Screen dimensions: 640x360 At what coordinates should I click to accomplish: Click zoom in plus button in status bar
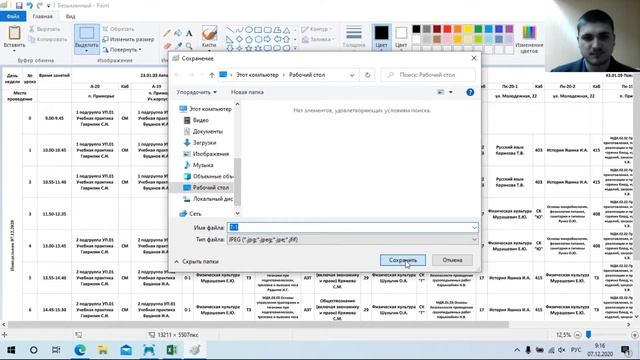coord(635,335)
